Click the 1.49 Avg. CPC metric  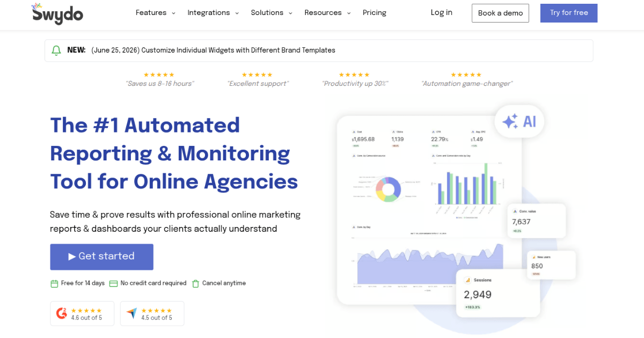[477, 138]
